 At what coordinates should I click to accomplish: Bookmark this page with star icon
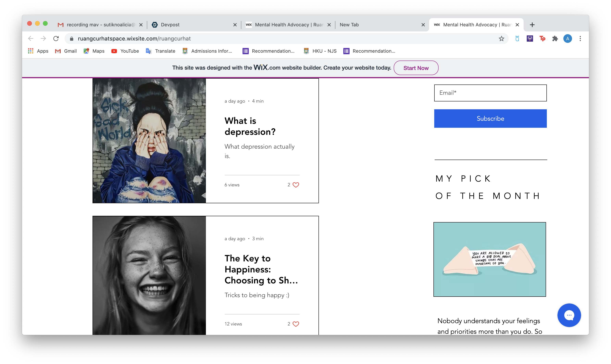click(x=501, y=39)
